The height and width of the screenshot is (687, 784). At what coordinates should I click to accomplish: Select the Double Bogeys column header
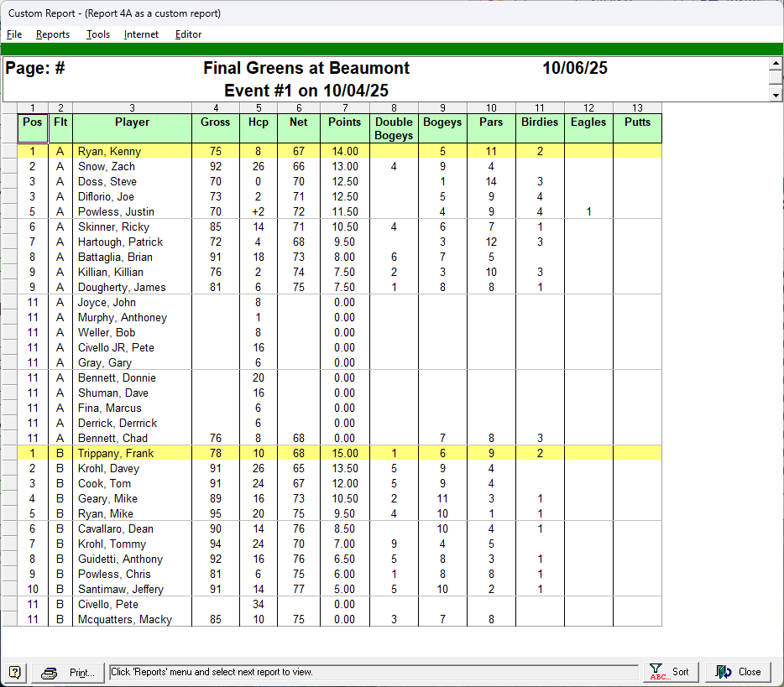[394, 128]
